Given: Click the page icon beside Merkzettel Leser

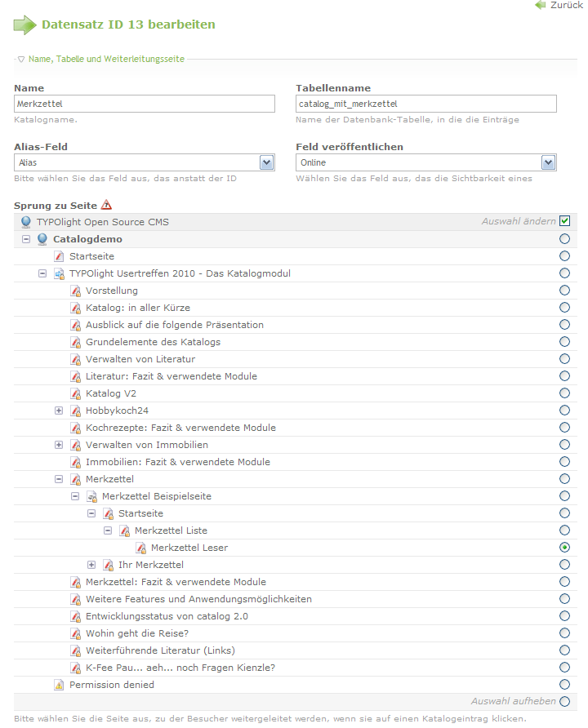Looking at the screenshot, I should [x=140, y=548].
